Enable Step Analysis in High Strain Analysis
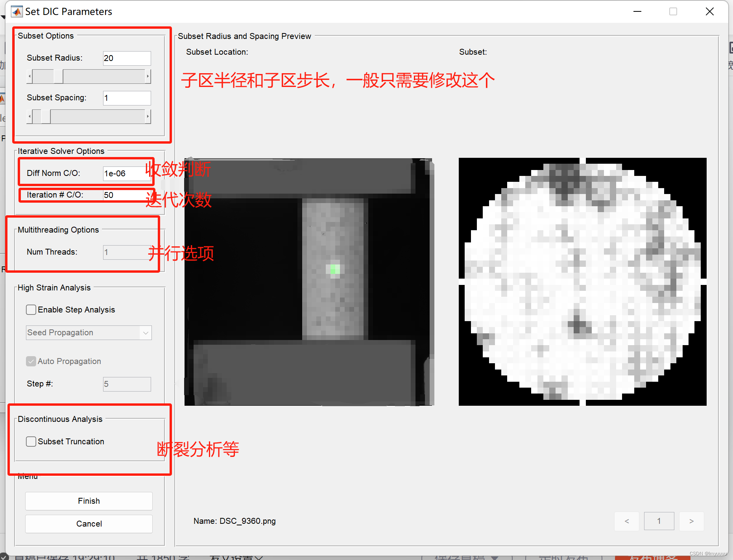This screenshot has height=560, width=733. coord(31,310)
